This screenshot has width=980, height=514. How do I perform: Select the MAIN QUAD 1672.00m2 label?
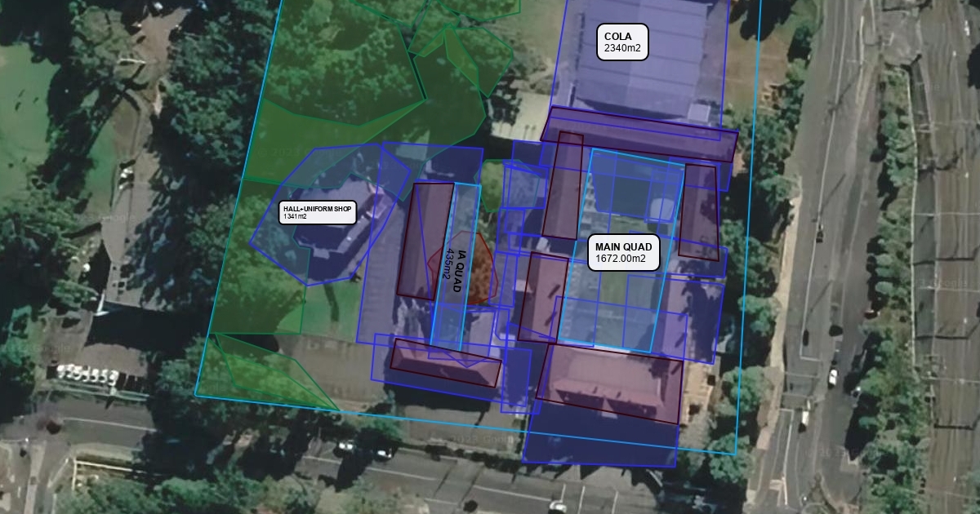click(624, 254)
